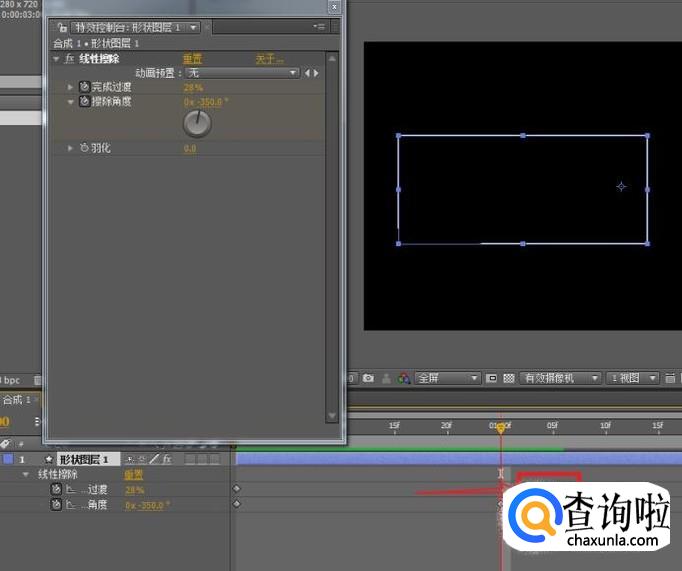Click the shape layer star icon
This screenshot has width=682, height=571.
49,459
